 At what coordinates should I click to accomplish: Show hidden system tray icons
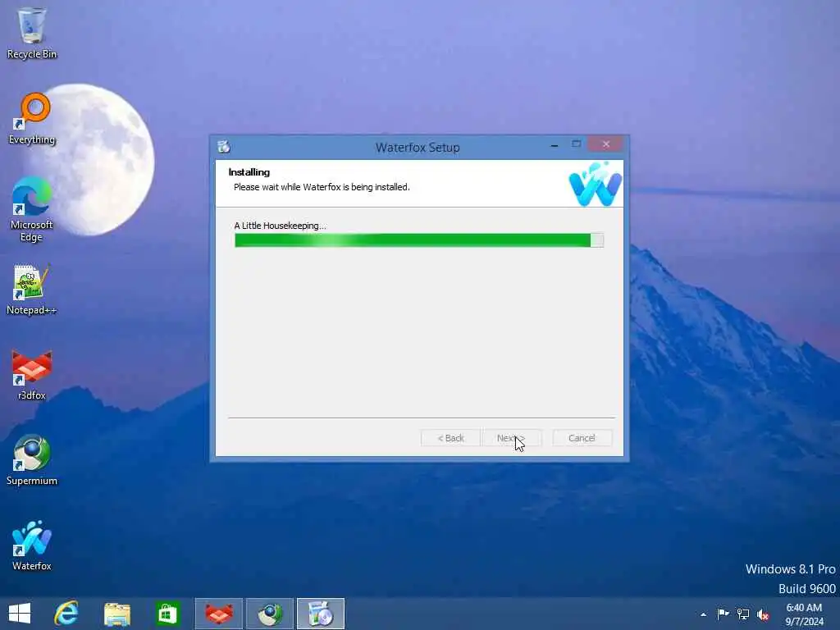(x=703, y=614)
